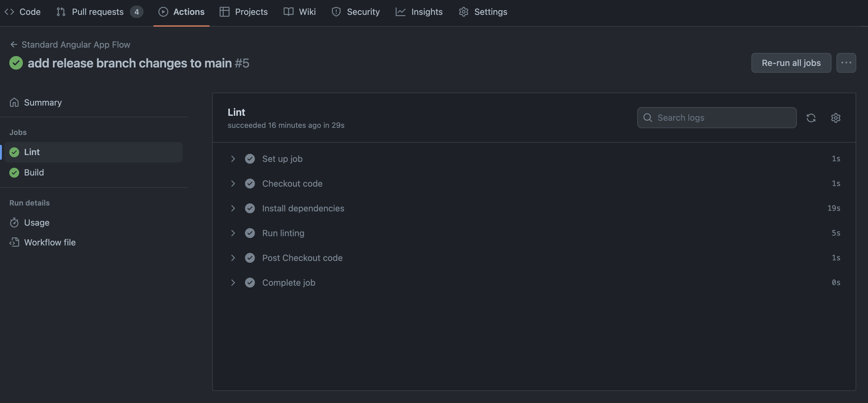Toggle the logs settings gear icon
The image size is (868, 403).
coord(835,117)
